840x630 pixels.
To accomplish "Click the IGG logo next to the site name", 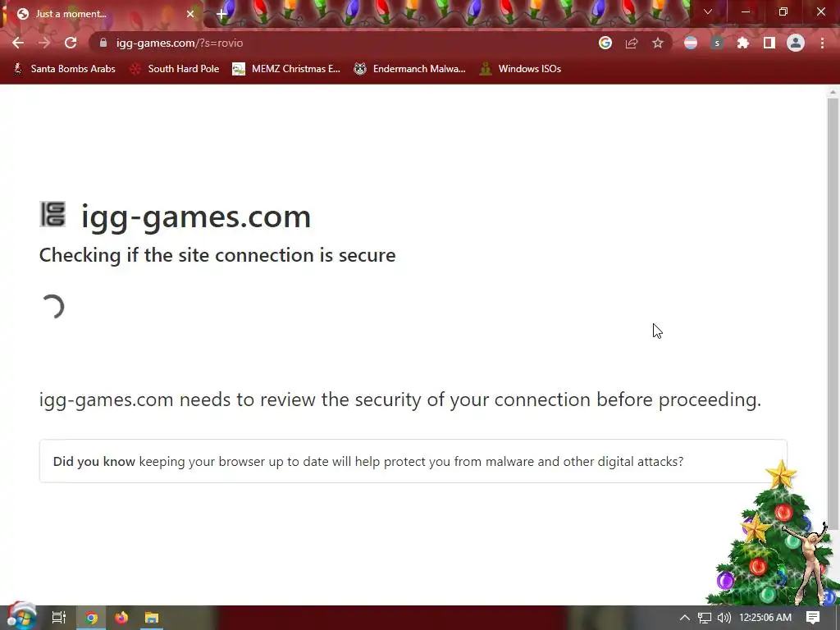I will [52, 214].
